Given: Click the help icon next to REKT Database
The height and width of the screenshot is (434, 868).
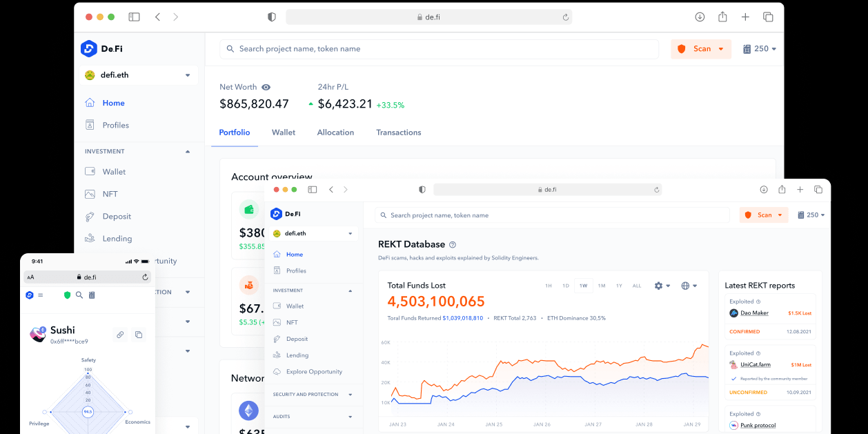Looking at the screenshot, I should [453, 244].
